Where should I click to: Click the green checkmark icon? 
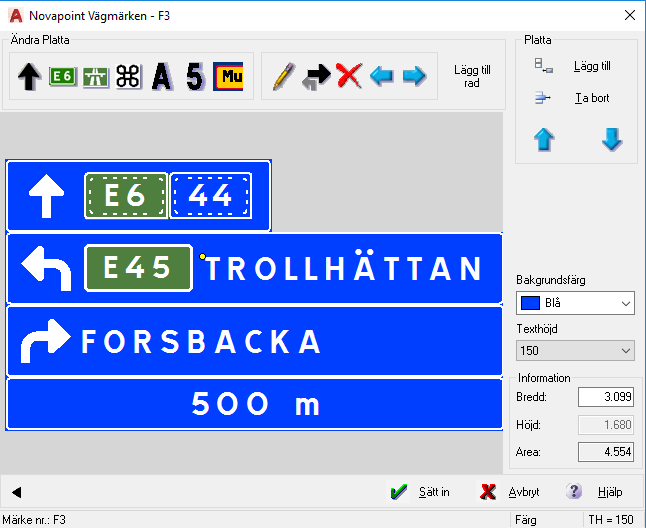click(x=398, y=492)
